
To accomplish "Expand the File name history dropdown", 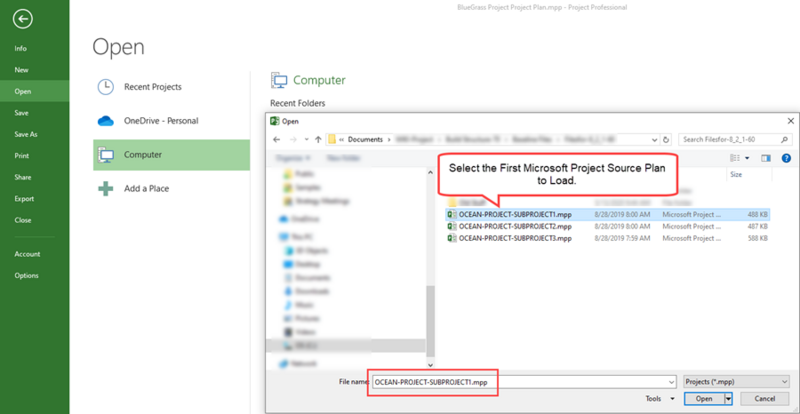I will (x=671, y=382).
